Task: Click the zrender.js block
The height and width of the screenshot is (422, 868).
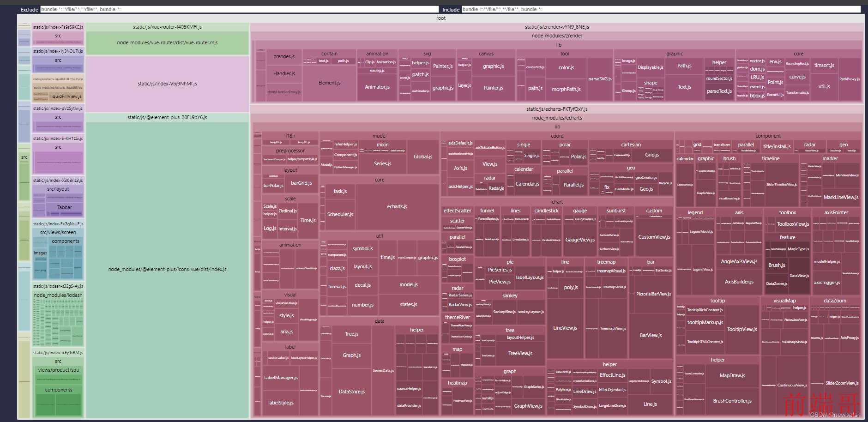Action: click(284, 57)
